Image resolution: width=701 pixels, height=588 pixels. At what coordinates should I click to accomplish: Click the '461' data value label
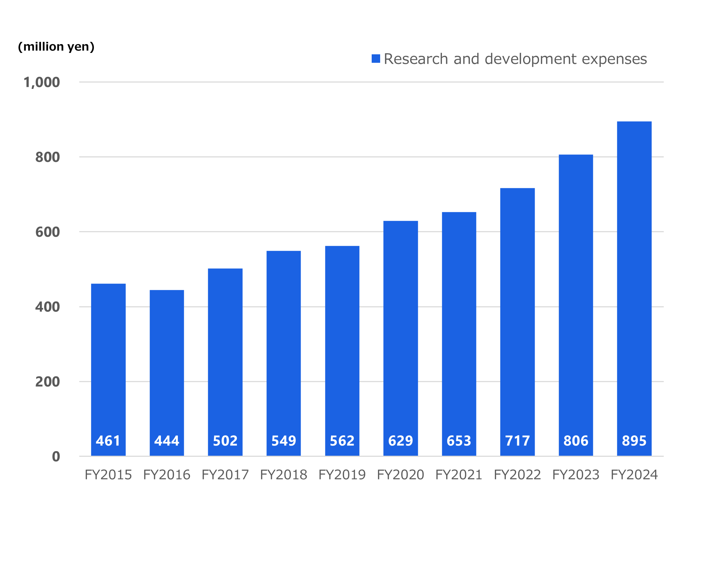(108, 441)
